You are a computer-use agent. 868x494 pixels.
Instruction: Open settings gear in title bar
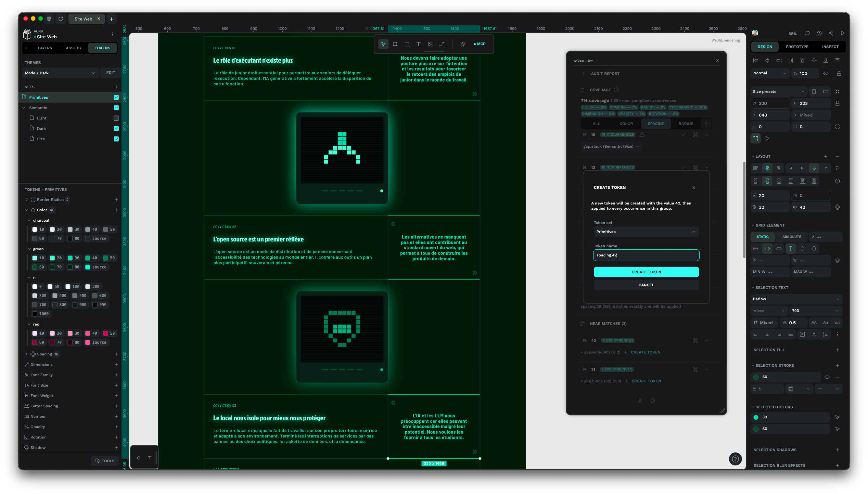49,19
